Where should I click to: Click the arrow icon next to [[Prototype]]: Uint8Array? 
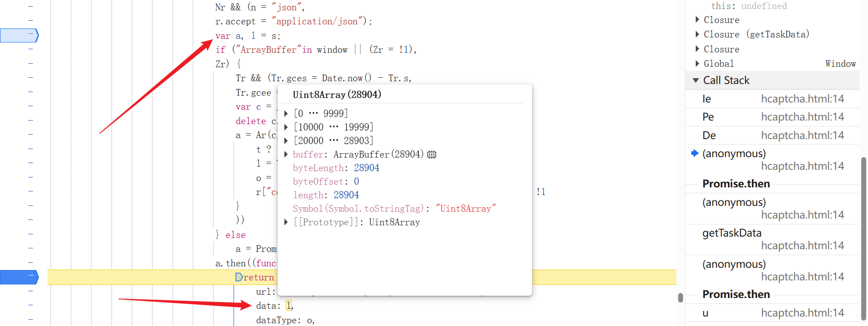pyautogui.click(x=286, y=222)
